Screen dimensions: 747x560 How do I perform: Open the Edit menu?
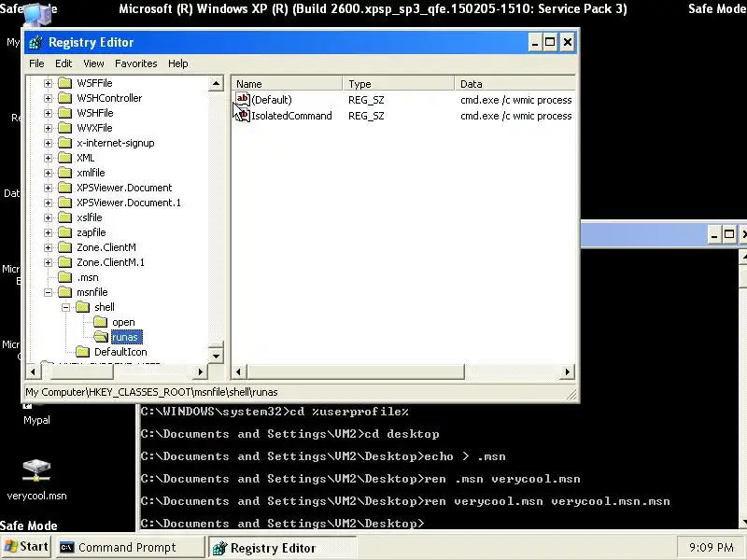pyautogui.click(x=63, y=63)
